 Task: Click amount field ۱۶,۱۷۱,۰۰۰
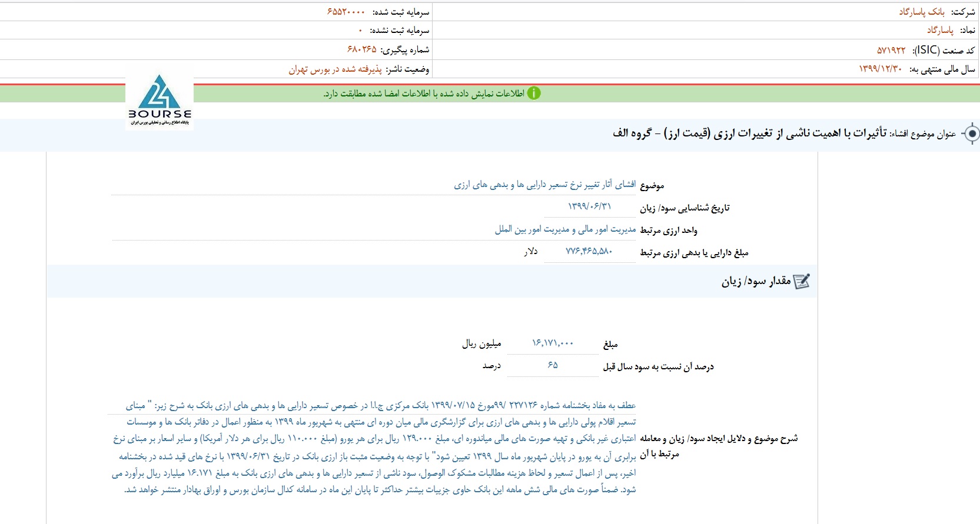click(x=553, y=343)
